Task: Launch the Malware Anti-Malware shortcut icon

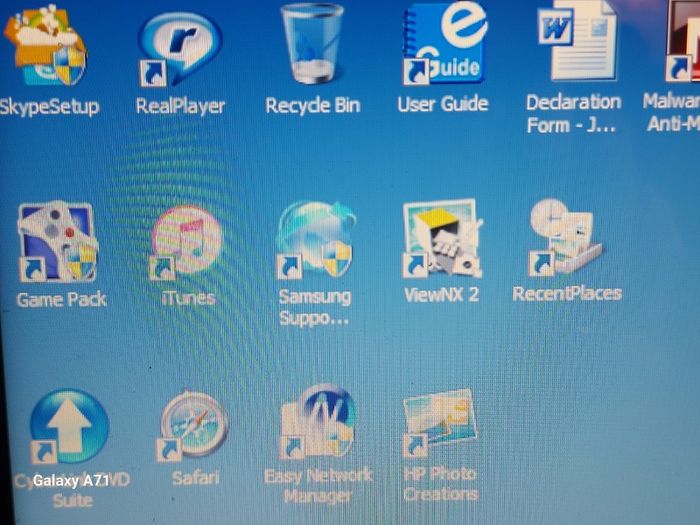Action: pyautogui.click(x=683, y=41)
